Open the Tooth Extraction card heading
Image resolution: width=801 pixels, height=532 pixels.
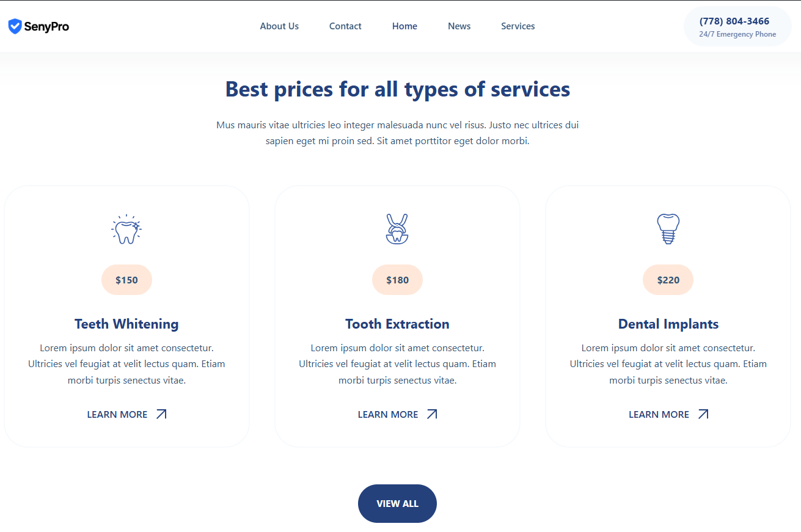coord(397,324)
